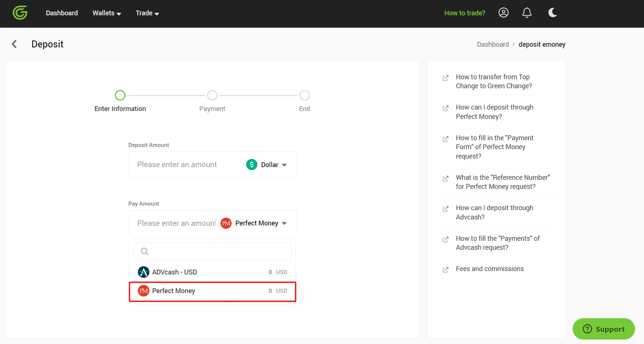Click the PM icon in Perfect Money option
This screenshot has width=644, height=344.
(x=143, y=291)
